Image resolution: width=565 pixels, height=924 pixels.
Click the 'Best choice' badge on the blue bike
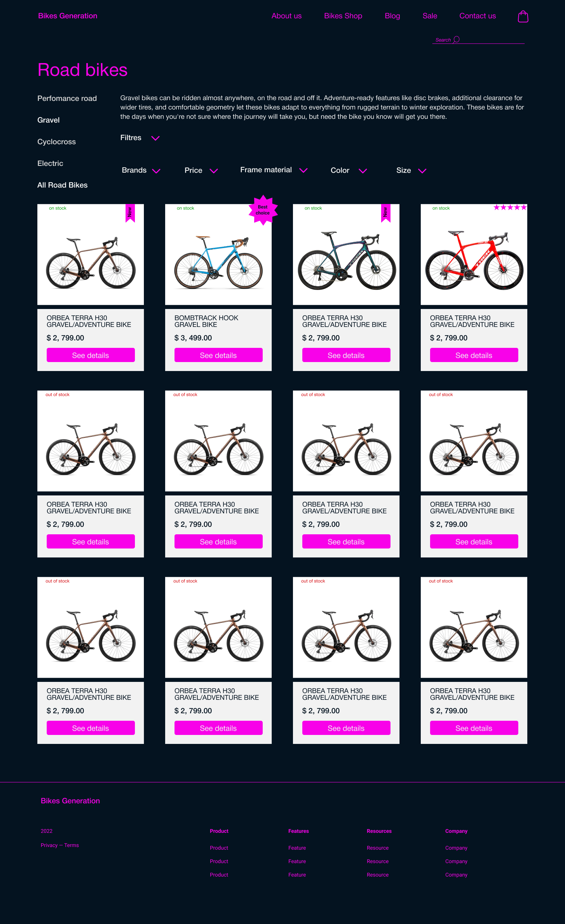point(263,210)
